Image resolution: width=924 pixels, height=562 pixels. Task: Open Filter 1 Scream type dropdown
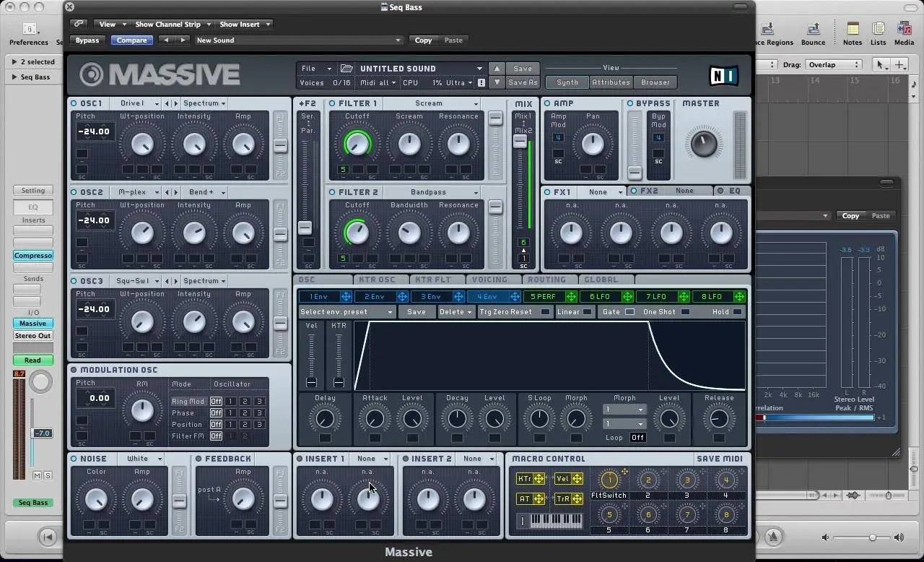pyautogui.click(x=432, y=103)
